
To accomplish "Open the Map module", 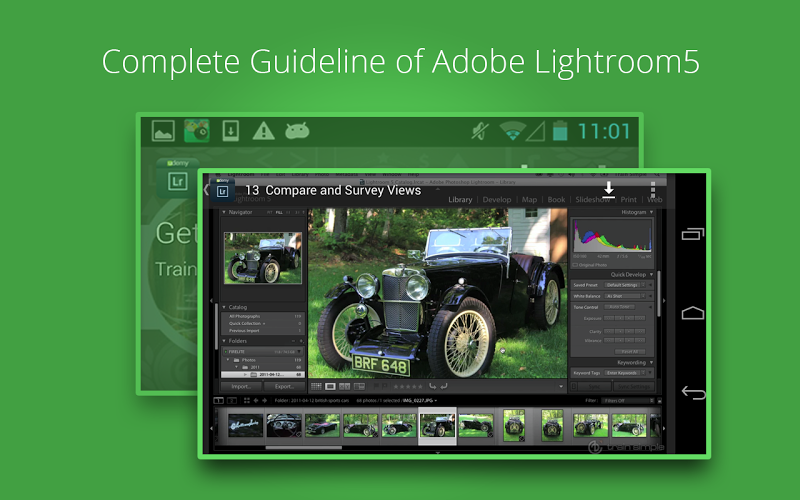I will point(529,200).
